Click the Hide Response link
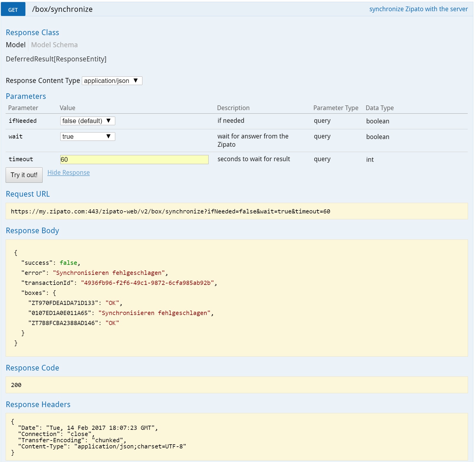Viewport: 476px width, 462px height. [69, 173]
